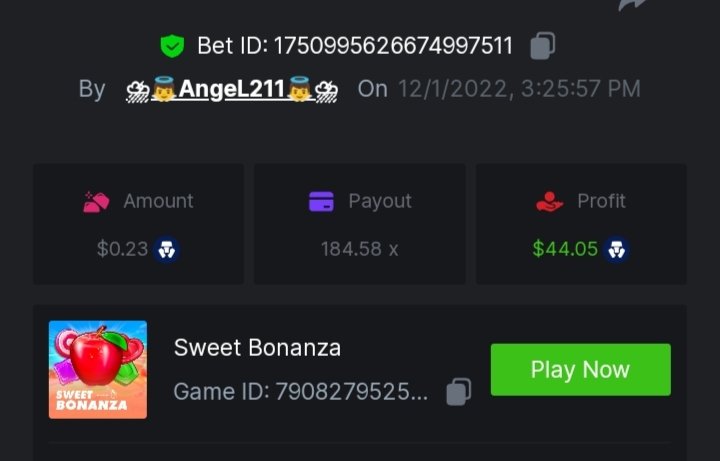Click the pink Amount icon
Screen dimensions: 720x461
point(97,202)
